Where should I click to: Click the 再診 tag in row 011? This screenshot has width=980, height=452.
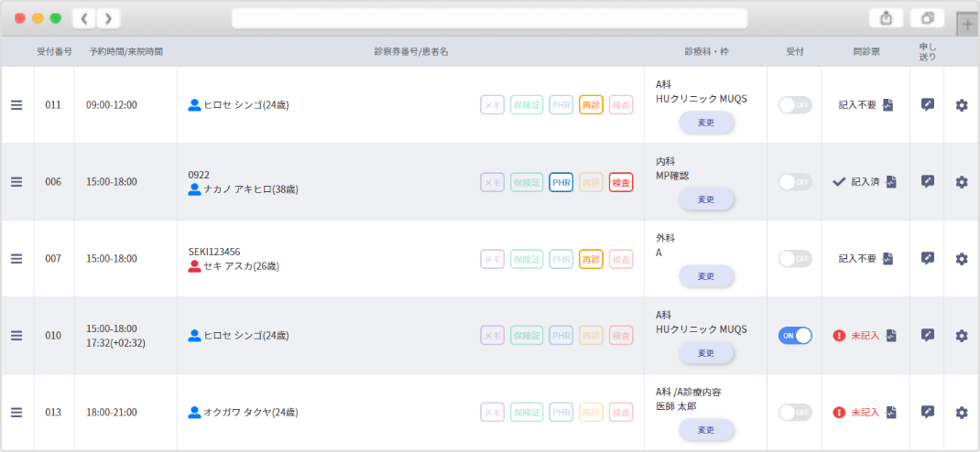(591, 105)
